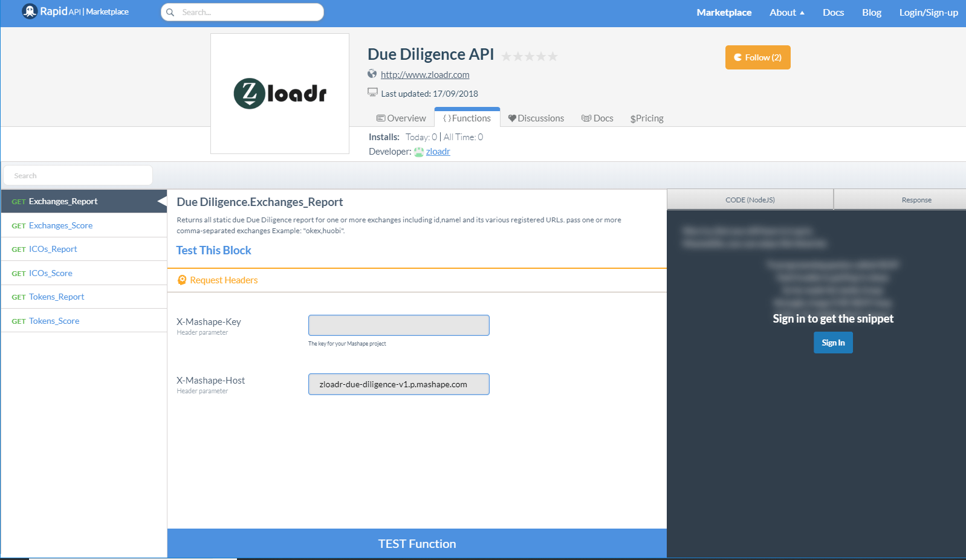Viewport: 966px width, 560px height.
Task: Click Login/Sign-up in the header
Action: pos(929,12)
